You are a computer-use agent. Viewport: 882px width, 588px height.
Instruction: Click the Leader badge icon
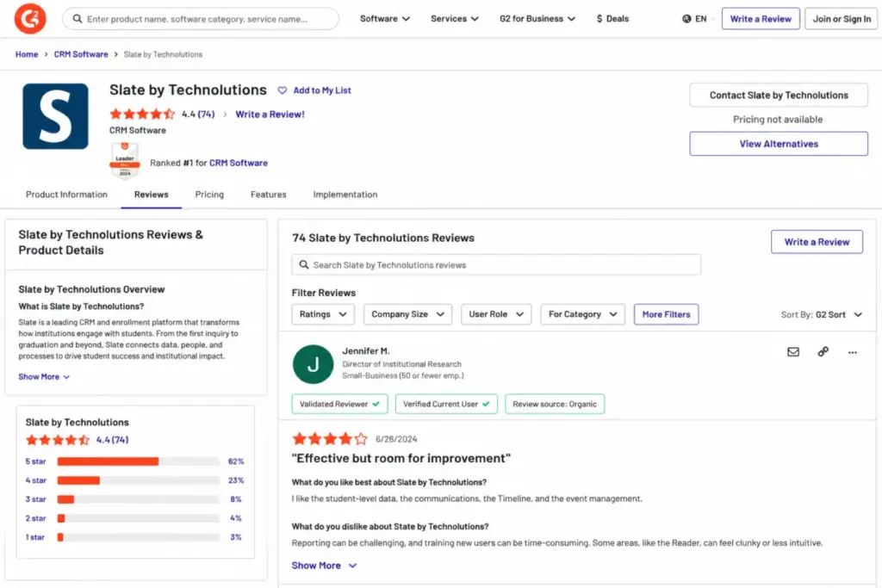point(125,161)
